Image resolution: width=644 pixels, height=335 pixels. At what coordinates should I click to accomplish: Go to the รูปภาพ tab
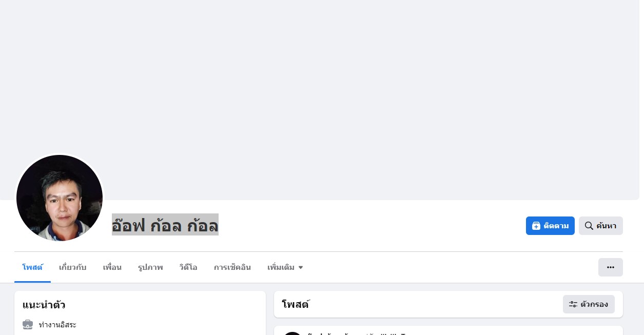tap(150, 267)
